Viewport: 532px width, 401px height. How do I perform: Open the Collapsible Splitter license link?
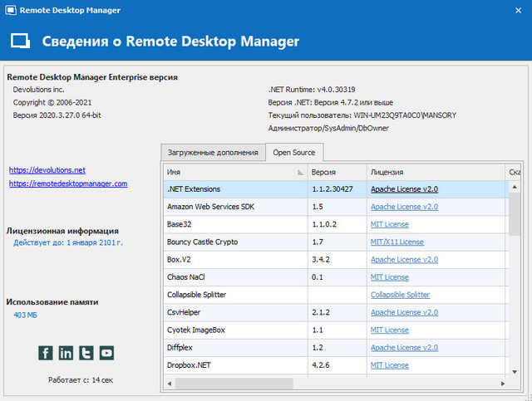pyautogui.click(x=400, y=295)
